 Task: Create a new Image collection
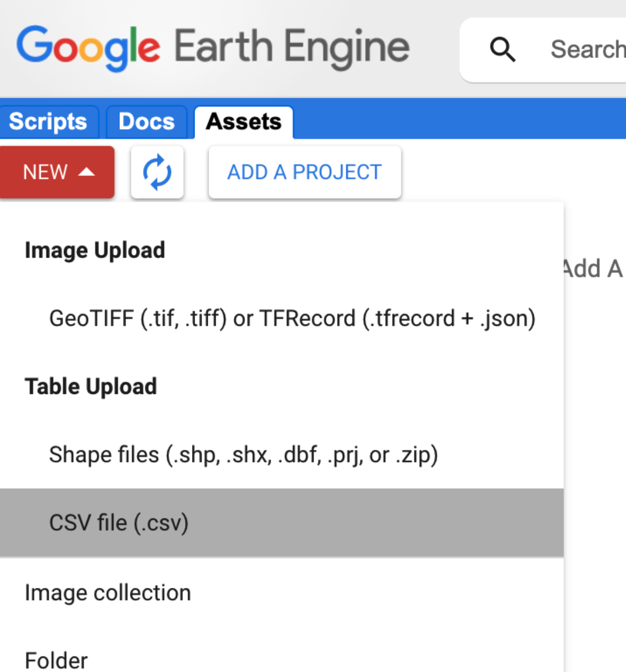pos(108,592)
